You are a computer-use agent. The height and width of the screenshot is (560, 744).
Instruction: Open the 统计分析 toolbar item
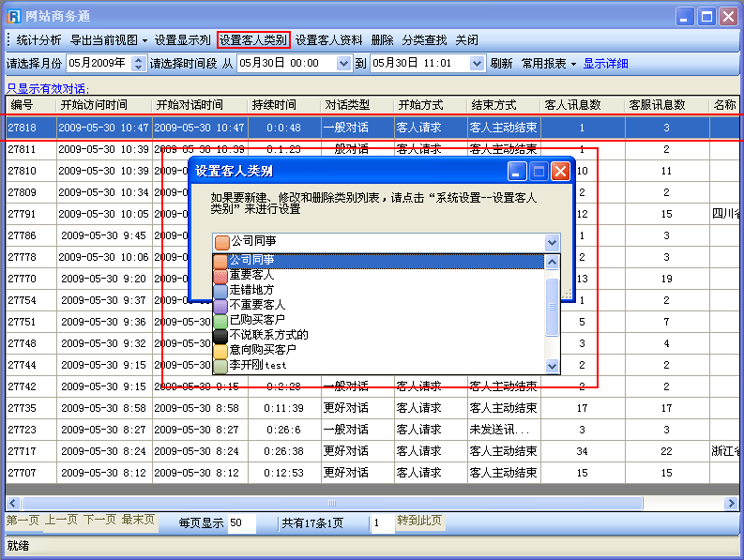tap(38, 40)
